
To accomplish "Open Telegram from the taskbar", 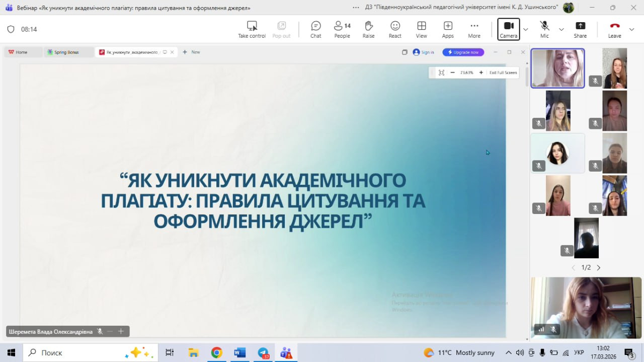I will click(x=263, y=352).
